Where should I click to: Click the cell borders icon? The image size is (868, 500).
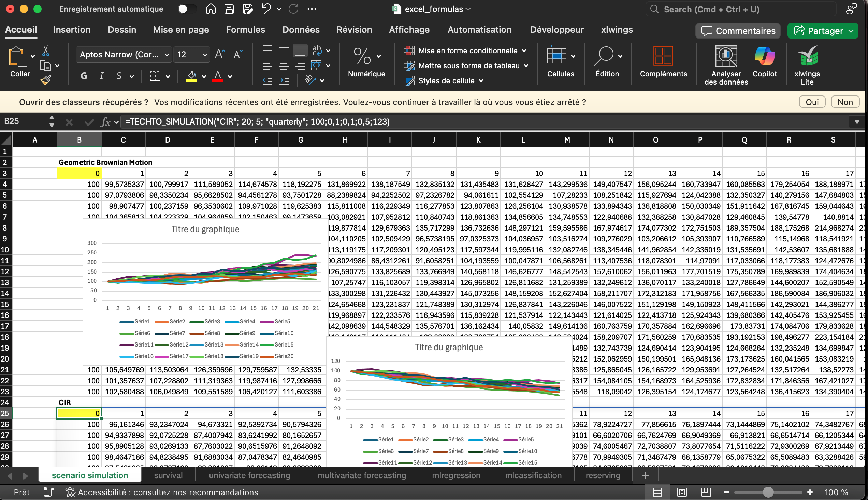pos(155,76)
